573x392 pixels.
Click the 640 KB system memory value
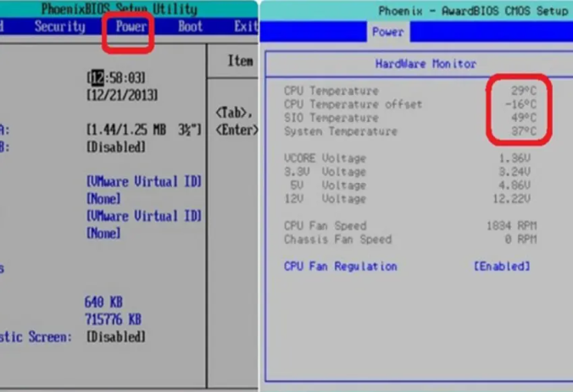click(x=103, y=302)
